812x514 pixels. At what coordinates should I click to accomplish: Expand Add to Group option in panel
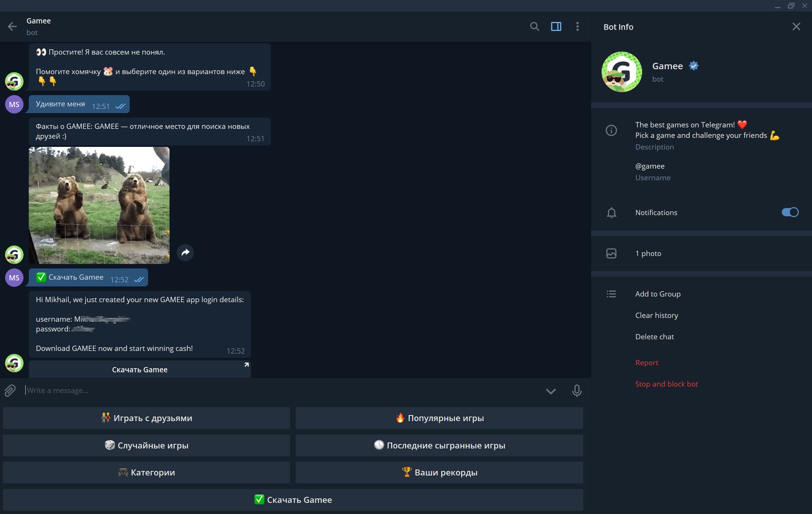tap(658, 293)
